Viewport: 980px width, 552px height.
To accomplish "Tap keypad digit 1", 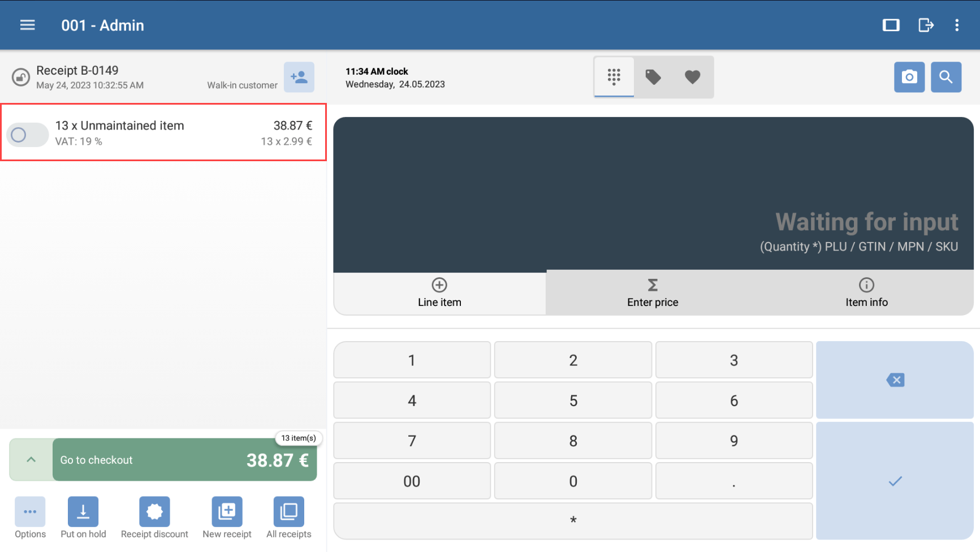I will [412, 360].
